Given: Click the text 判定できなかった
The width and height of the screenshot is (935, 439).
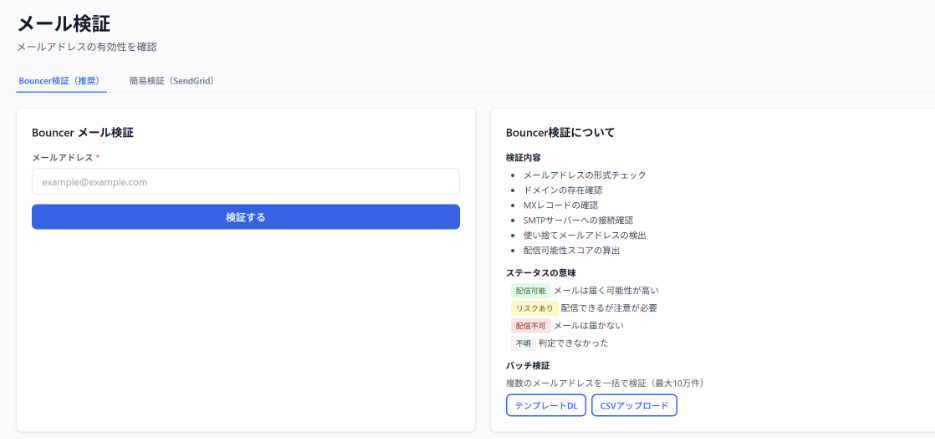Looking at the screenshot, I should click(573, 343).
